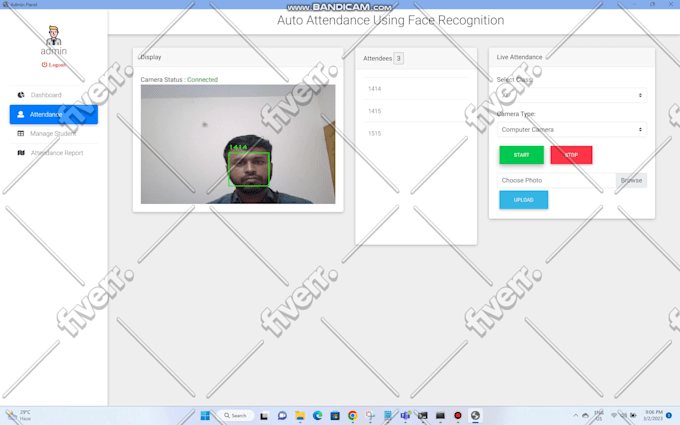Launch Google Chrome from taskbar
Image resolution: width=680 pixels, height=425 pixels.
tap(353, 416)
